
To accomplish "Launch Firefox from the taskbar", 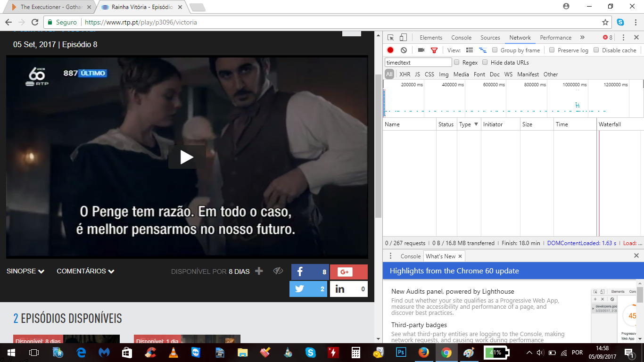I will click(424, 352).
